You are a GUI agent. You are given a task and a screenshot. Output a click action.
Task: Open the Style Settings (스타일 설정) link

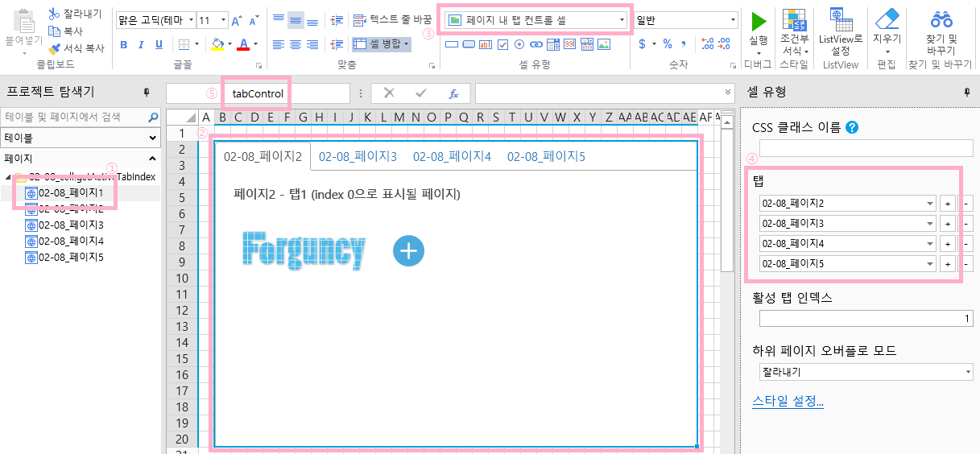pos(788,402)
